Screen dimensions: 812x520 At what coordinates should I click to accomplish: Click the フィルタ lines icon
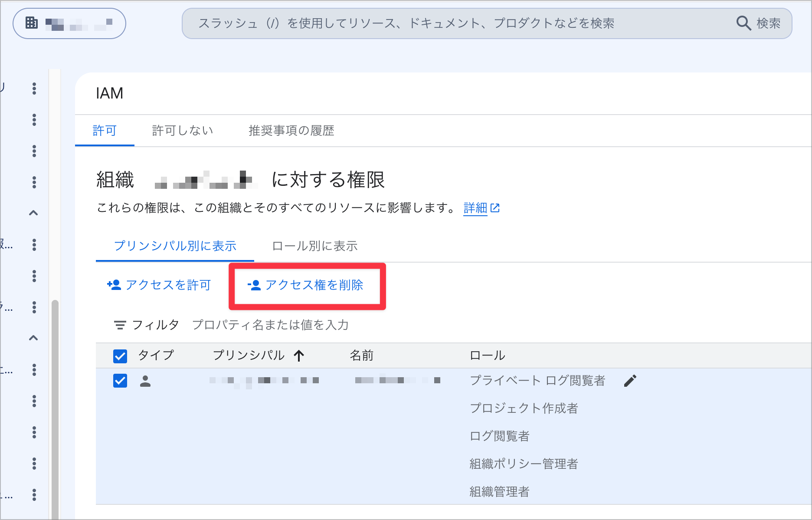point(120,325)
